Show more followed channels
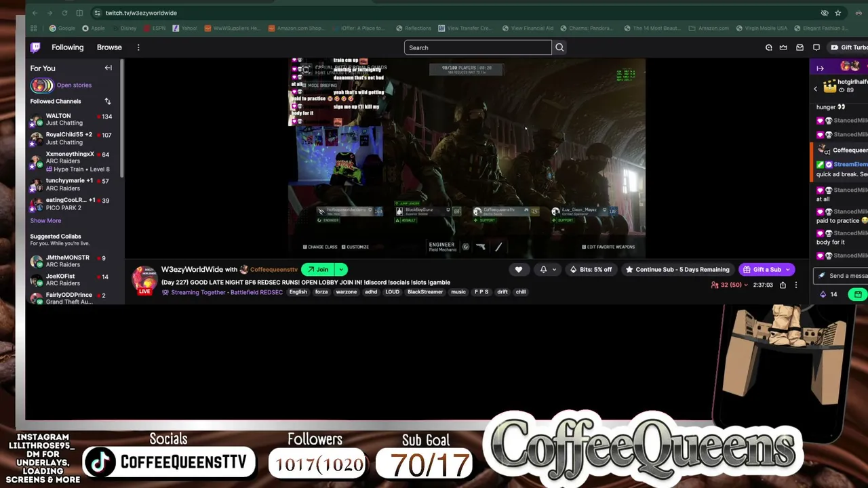The width and height of the screenshot is (868, 488). tap(45, 221)
